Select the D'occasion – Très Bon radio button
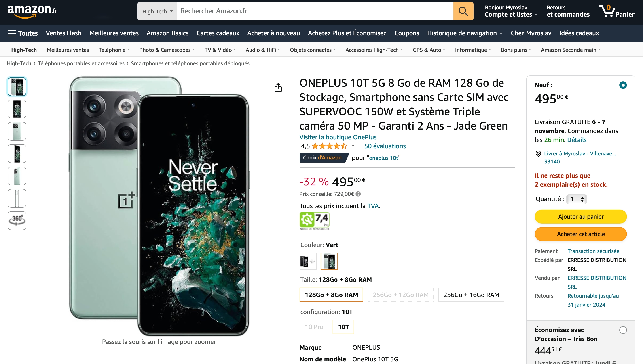The image size is (643, 364). [x=623, y=330]
